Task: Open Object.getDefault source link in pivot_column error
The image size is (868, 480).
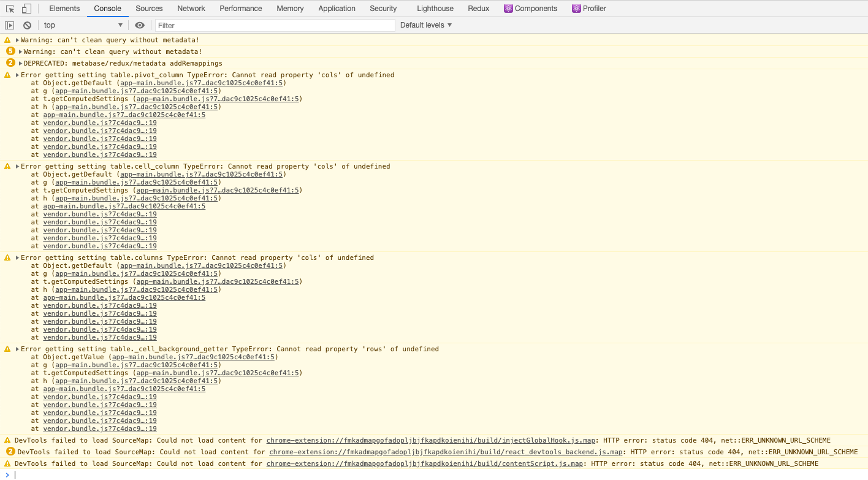Action: (x=202, y=83)
